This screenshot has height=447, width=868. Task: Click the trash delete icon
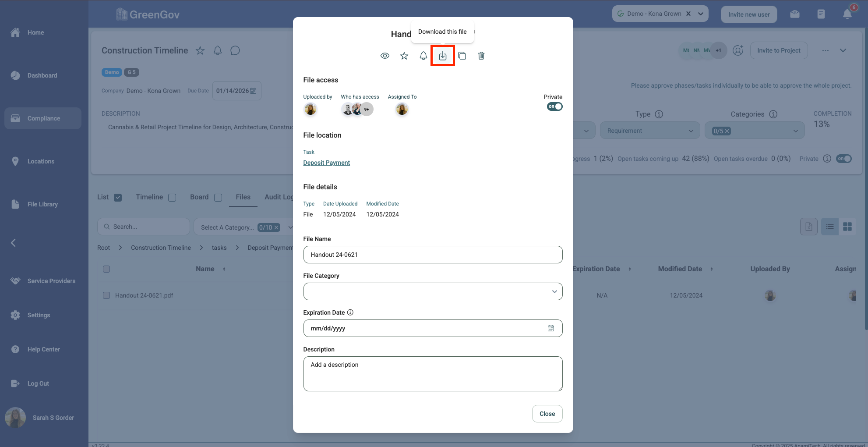tap(481, 56)
